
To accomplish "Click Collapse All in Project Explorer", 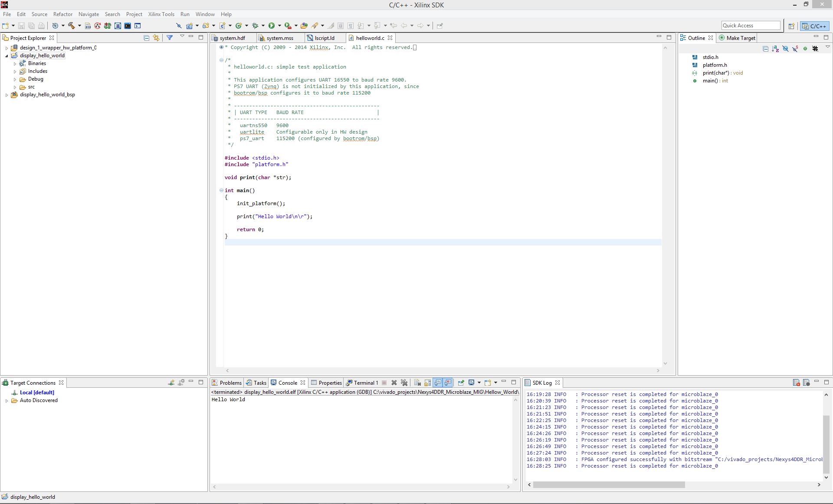I will (146, 38).
